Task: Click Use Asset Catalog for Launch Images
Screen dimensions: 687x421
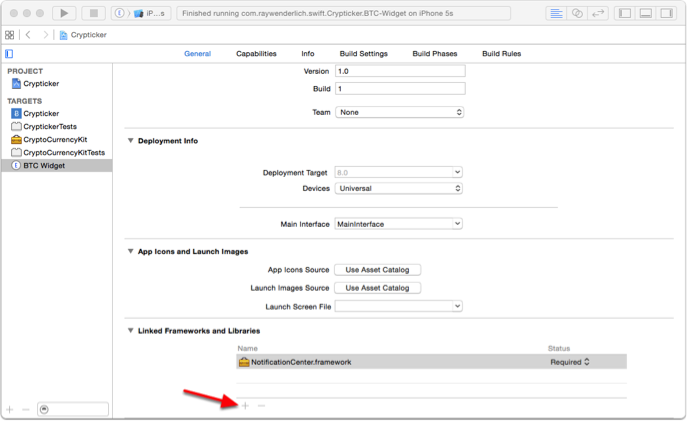Action: 377,288
